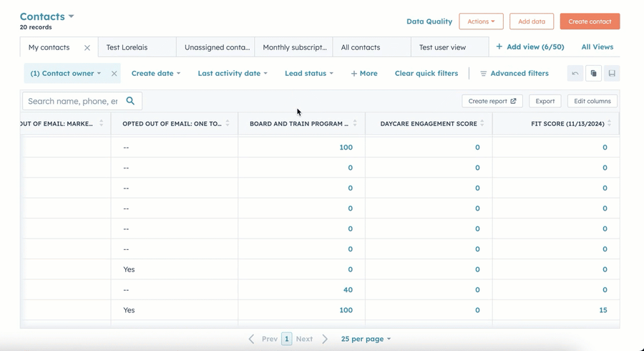Click the undo view changes icon
This screenshot has width=644, height=351.
click(x=575, y=73)
